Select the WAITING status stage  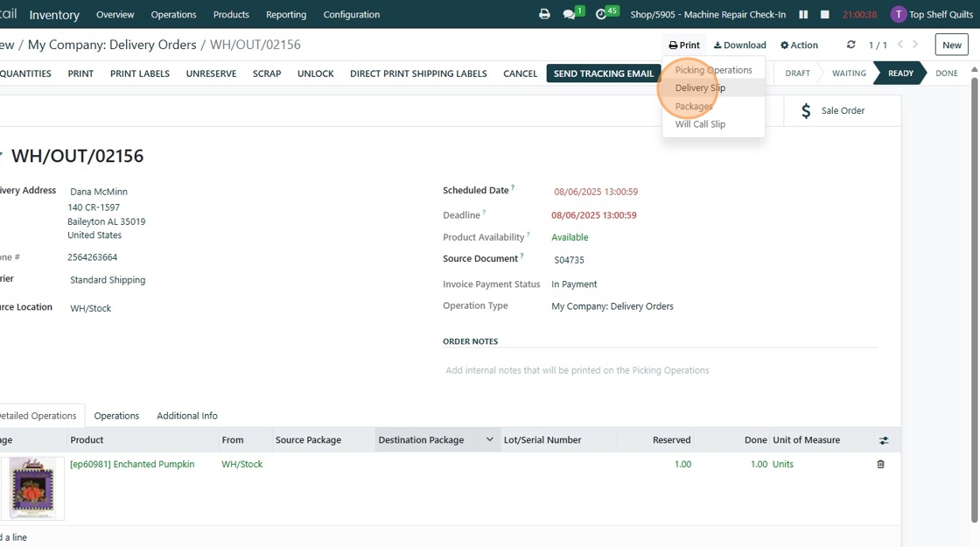(848, 74)
